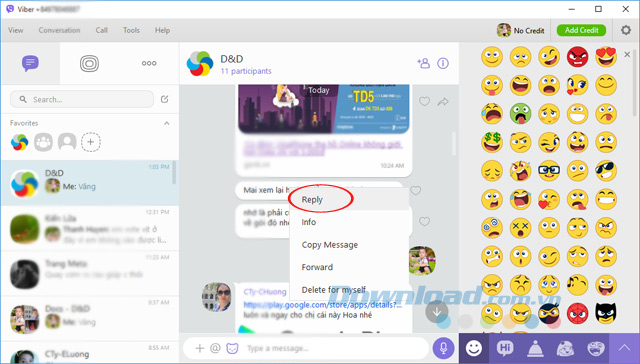The height and width of the screenshot is (364, 640).
Task: Forward the TD5 image message
Action: tap(443, 102)
